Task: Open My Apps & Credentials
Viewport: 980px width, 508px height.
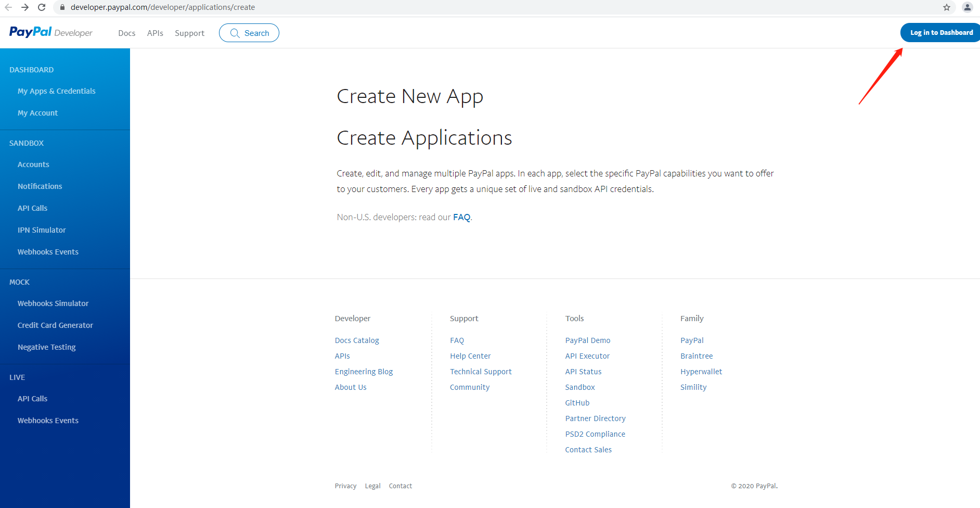Action: click(57, 91)
